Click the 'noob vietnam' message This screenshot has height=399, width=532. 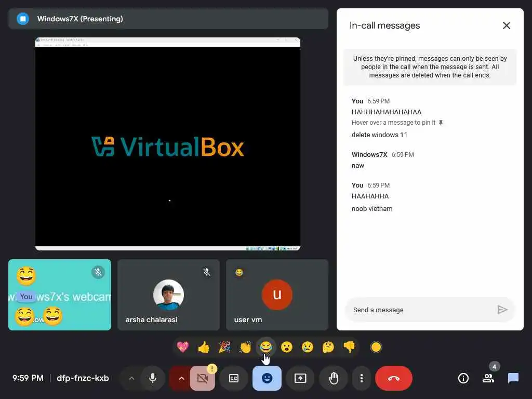click(x=372, y=209)
